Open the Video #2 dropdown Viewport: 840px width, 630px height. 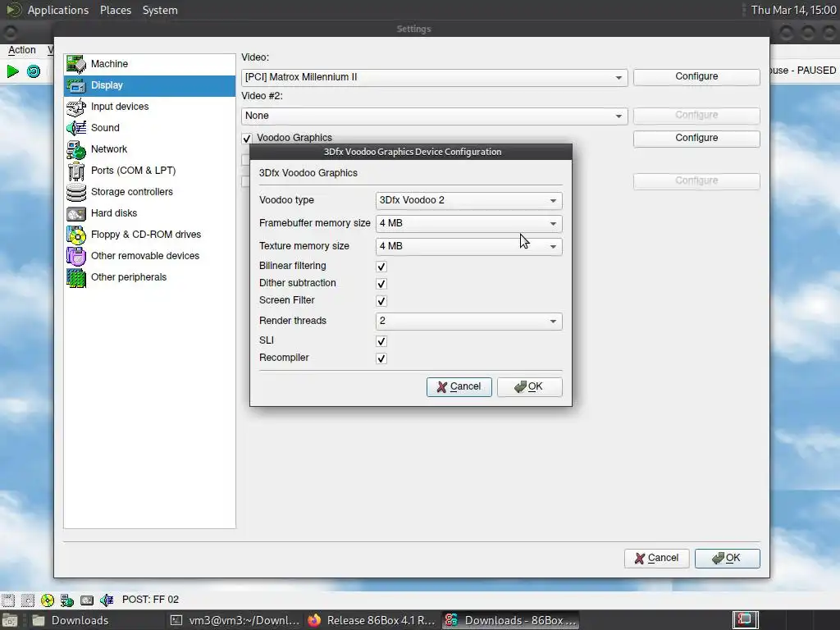coord(435,116)
